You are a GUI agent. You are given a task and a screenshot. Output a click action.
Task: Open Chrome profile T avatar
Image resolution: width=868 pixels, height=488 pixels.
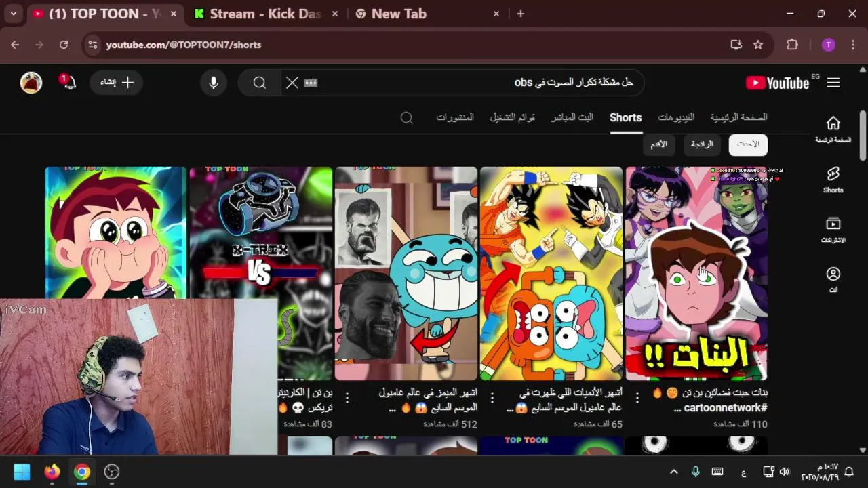(828, 45)
